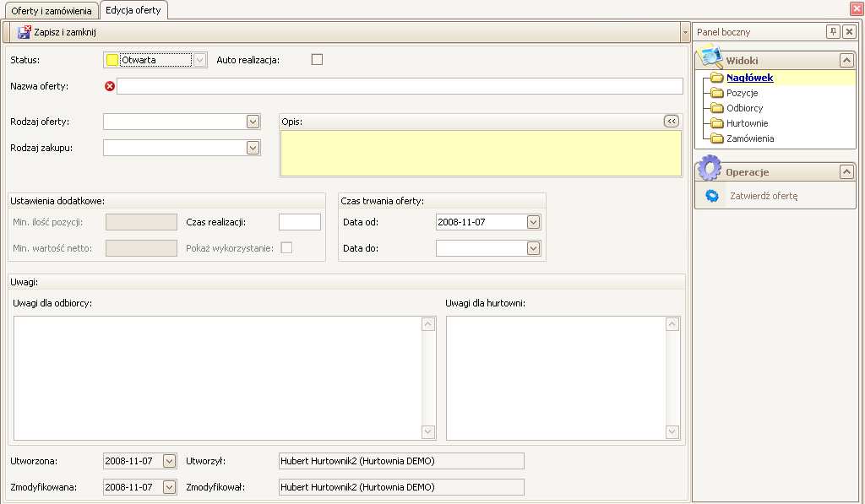This screenshot has width=865, height=504.
Task: Click the yellow Status color swatch
Action: 112,60
